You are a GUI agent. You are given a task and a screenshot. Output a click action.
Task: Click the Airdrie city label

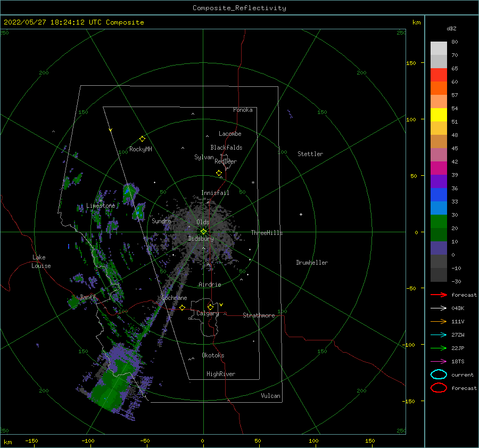(210, 284)
